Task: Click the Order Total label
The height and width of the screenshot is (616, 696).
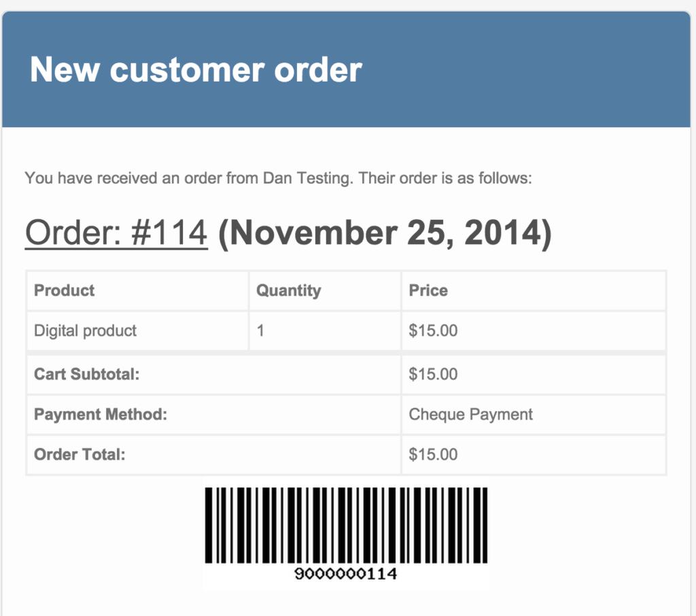Action: [x=80, y=454]
